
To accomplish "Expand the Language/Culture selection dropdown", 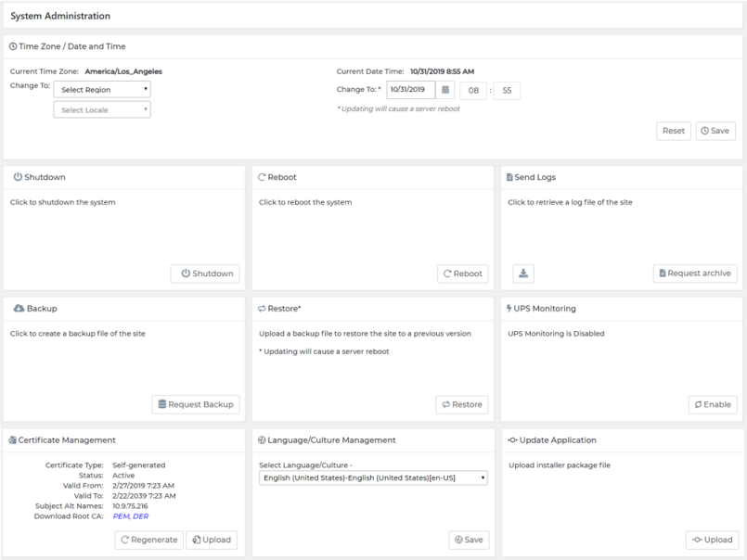I will tap(373, 478).
